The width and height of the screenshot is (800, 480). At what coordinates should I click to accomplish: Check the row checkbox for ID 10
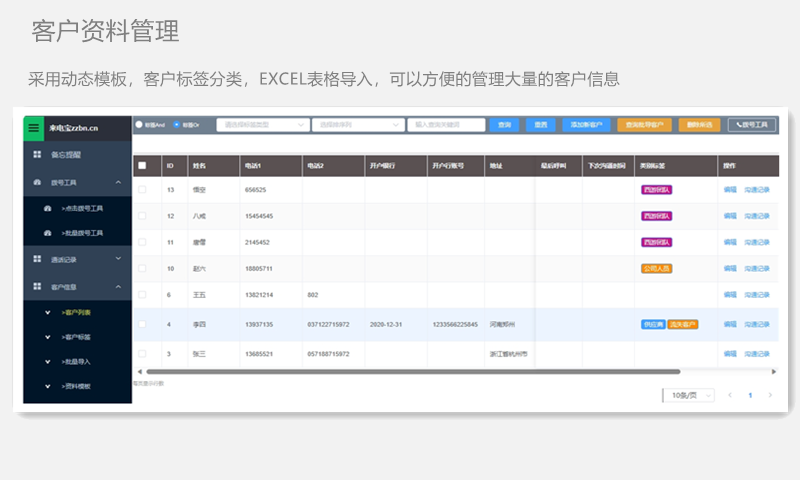(x=142, y=268)
